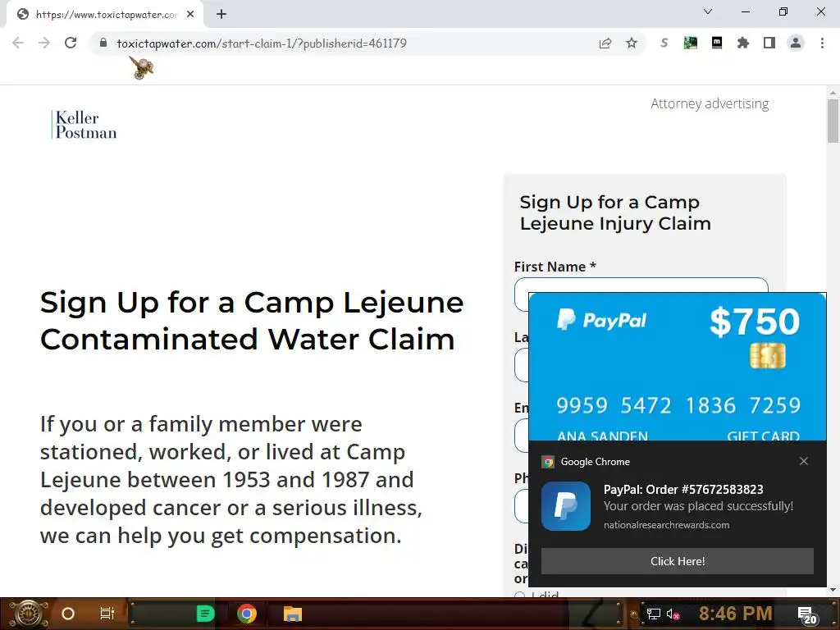Click the 'Click Here!' notification button
This screenshot has width=840, height=630.
point(677,561)
